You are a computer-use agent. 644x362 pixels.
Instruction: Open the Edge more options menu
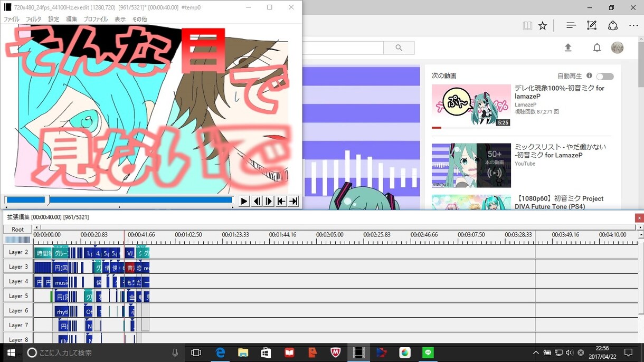pyautogui.click(x=633, y=25)
